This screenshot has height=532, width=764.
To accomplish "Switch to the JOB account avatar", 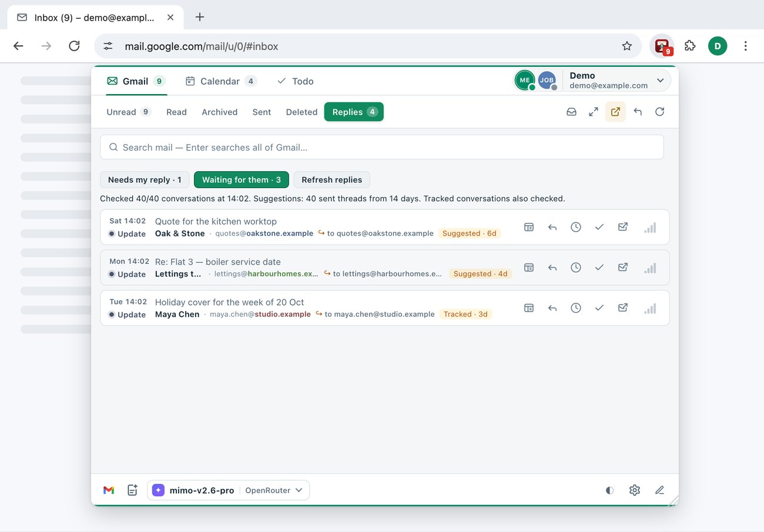I will (547, 81).
